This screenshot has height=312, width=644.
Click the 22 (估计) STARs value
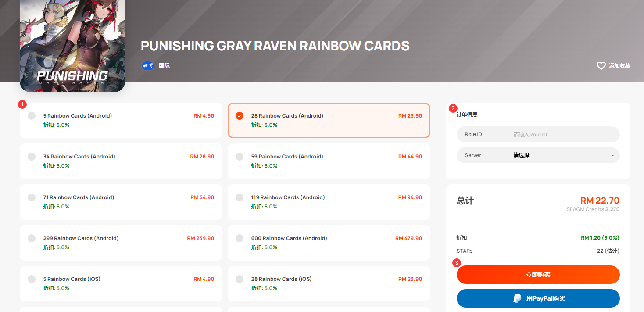[608, 251]
